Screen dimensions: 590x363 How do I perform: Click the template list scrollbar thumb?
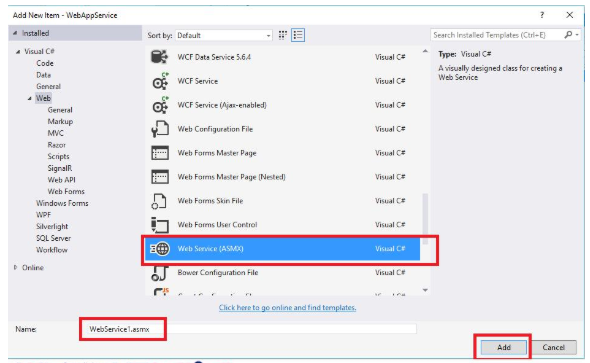click(425, 219)
